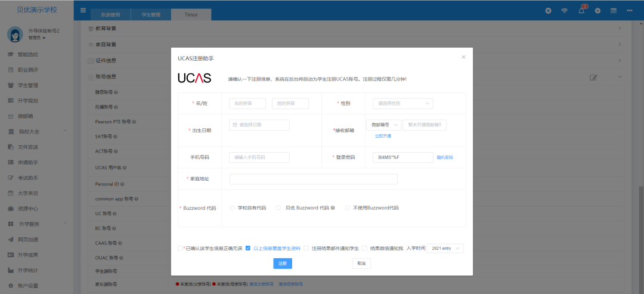Click the 资源中心 sidebar icon
This screenshot has width=644, height=294.
click(x=11, y=209)
